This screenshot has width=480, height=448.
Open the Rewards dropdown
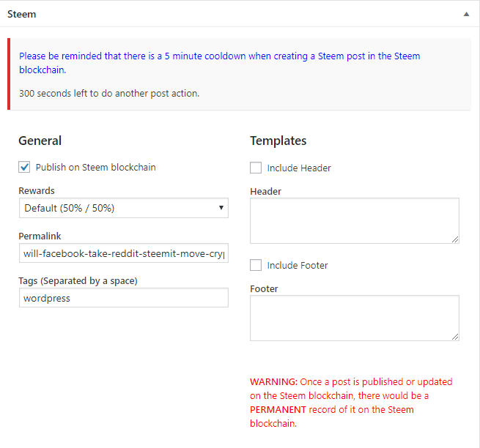tap(124, 208)
